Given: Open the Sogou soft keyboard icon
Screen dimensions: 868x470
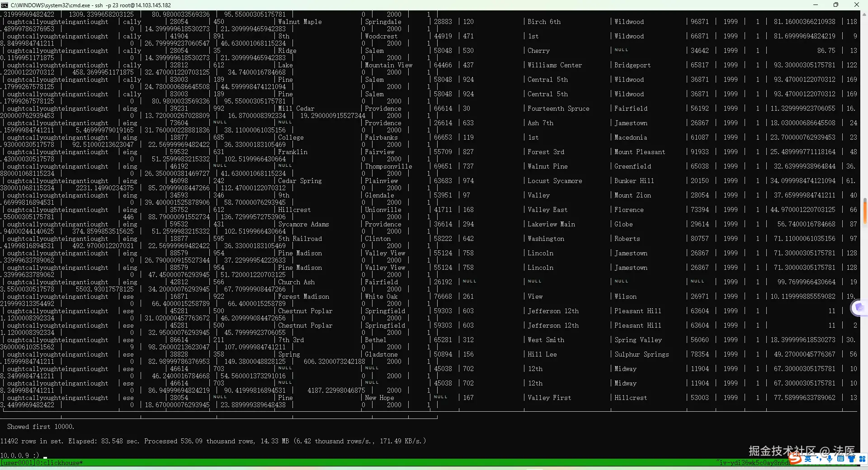Looking at the screenshot, I should pyautogui.click(x=840, y=459).
